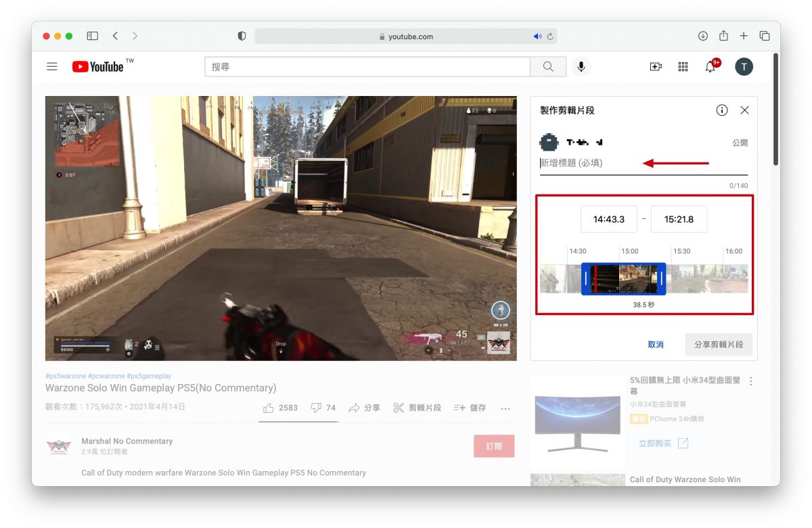Image resolution: width=812 pixels, height=528 pixels.
Task: Open ad options three-dot menu
Action: (x=750, y=381)
